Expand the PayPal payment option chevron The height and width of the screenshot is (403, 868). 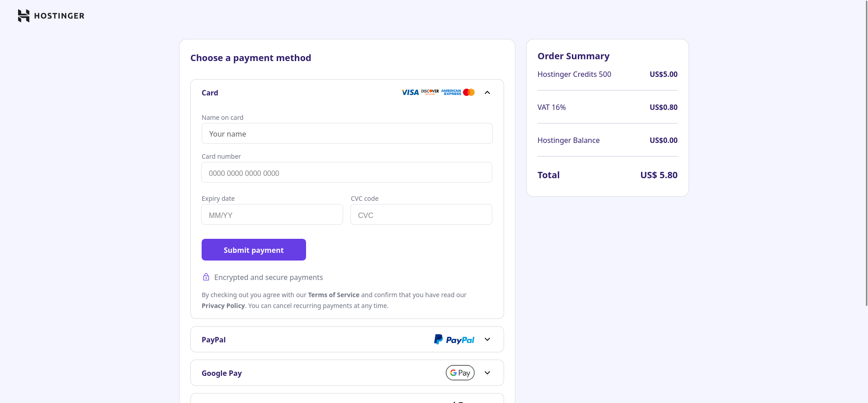487,339
